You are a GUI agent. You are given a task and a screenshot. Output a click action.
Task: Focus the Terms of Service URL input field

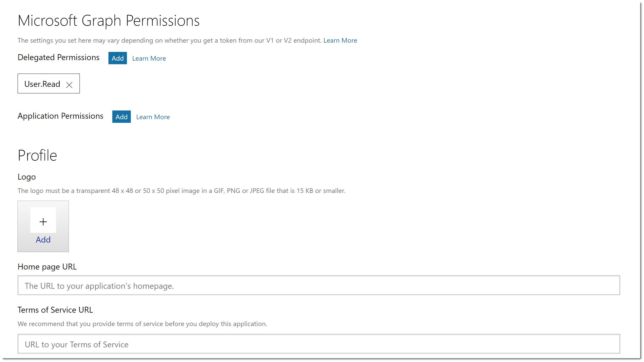click(319, 344)
